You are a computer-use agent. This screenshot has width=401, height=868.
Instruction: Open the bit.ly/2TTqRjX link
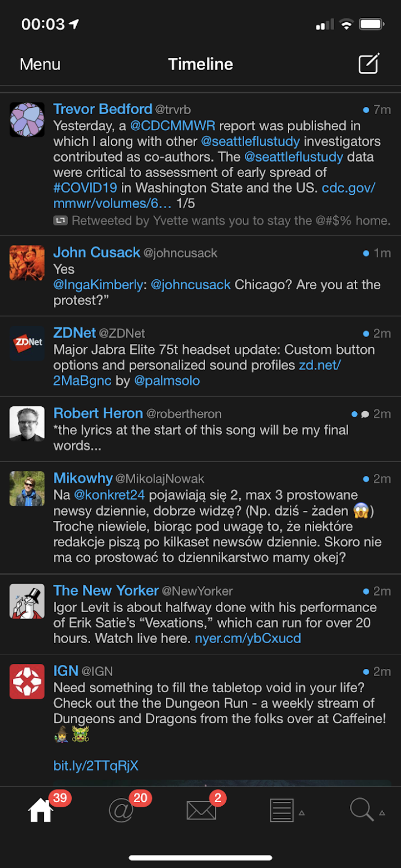pyautogui.click(x=96, y=766)
